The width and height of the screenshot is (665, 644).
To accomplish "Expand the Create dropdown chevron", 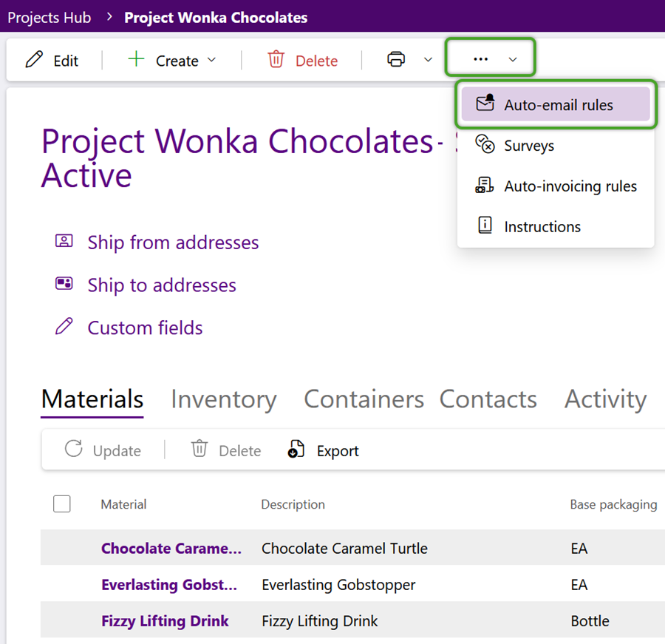I will click(211, 59).
